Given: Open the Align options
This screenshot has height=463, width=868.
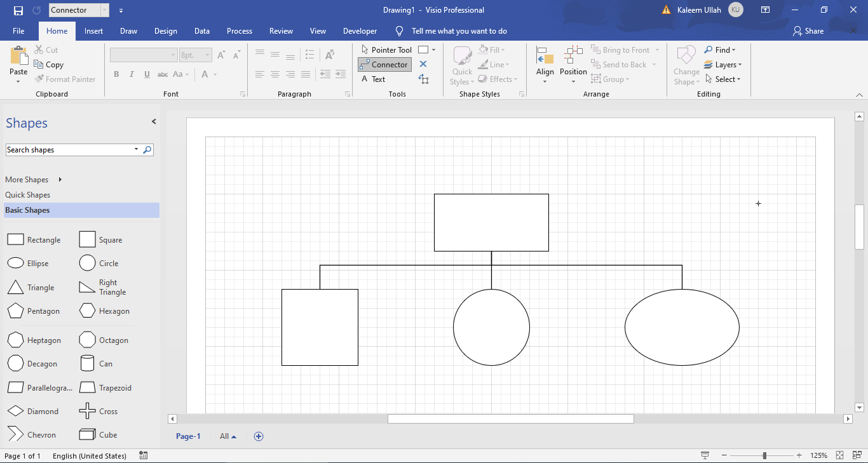Looking at the screenshot, I should coord(545,64).
